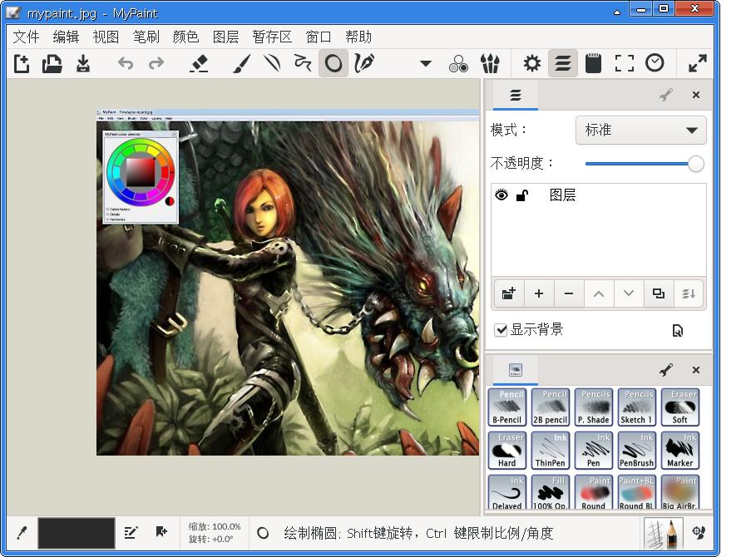Click the add layer plus button
756x557 pixels.
tap(538, 293)
